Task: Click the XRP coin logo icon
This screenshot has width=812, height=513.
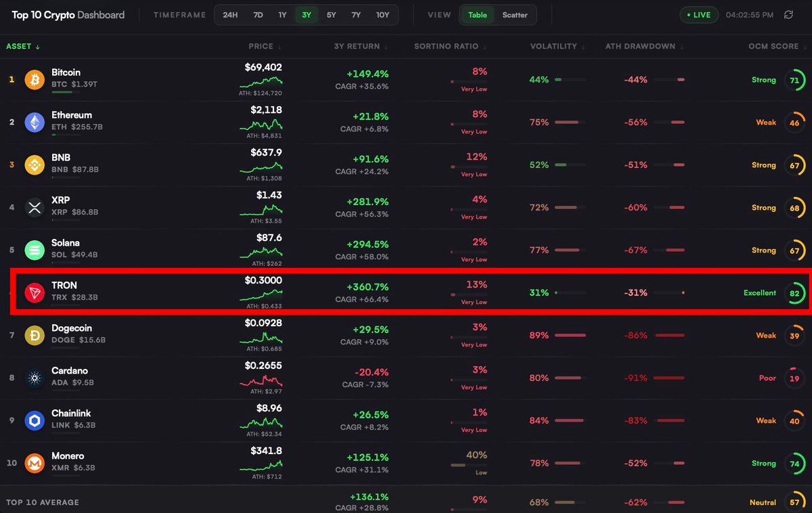Action: (35, 208)
